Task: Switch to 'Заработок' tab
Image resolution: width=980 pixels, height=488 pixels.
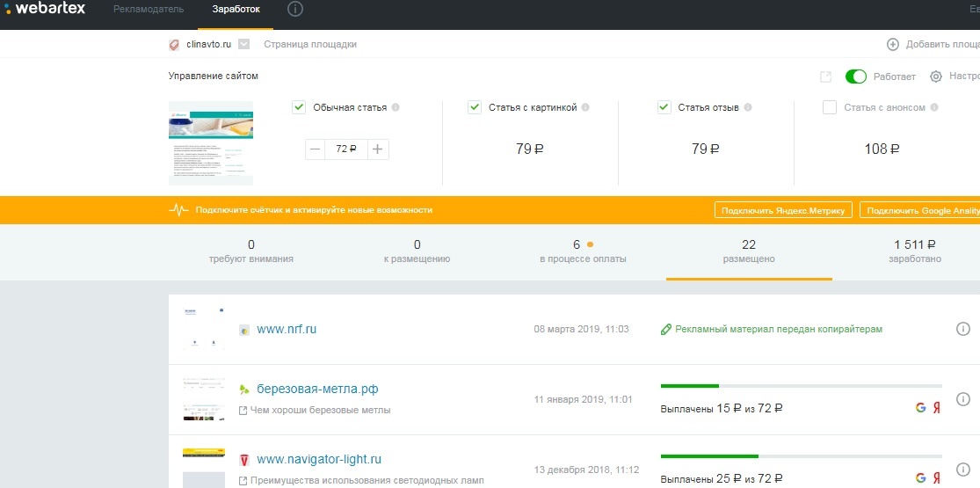Action: point(236,9)
